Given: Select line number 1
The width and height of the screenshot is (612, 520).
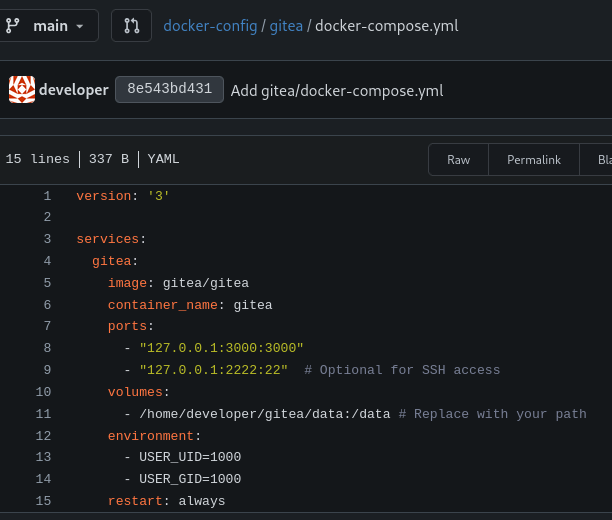Looking at the screenshot, I should coord(47,196).
